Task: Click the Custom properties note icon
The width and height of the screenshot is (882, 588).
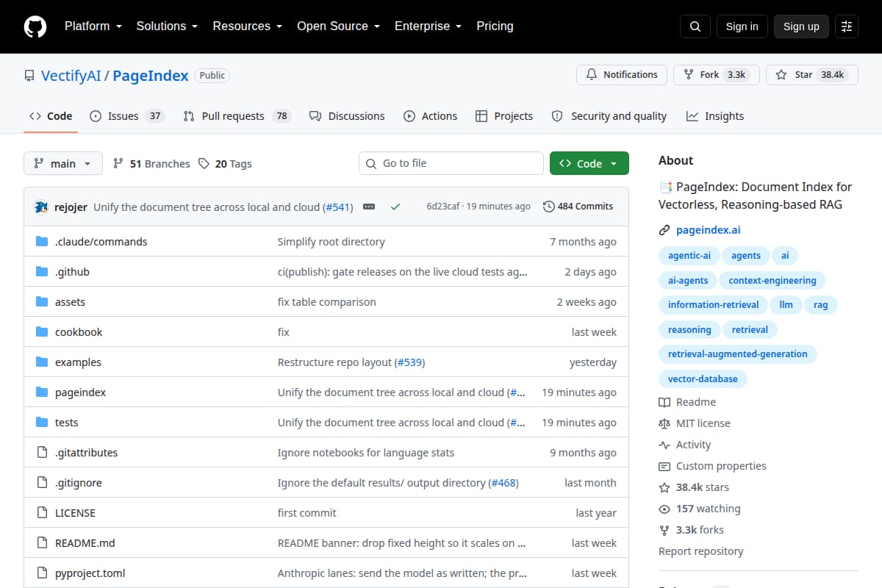Action: tap(664, 466)
